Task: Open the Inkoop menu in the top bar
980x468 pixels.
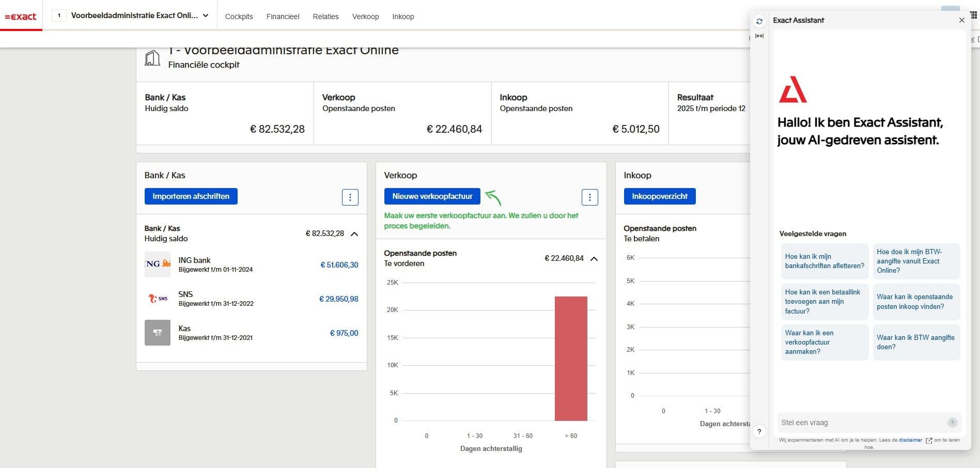Action: 403,17
